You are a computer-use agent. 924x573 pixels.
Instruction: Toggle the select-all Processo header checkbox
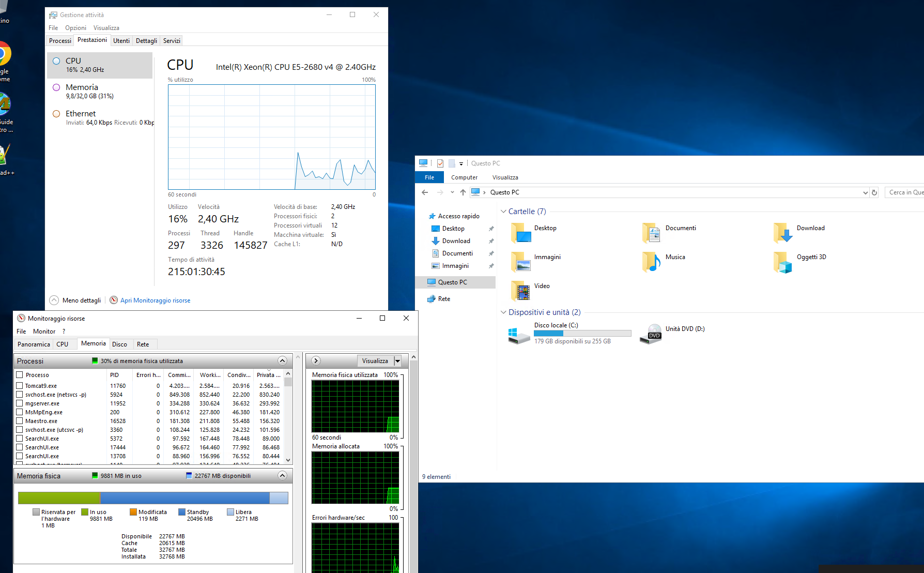point(20,375)
